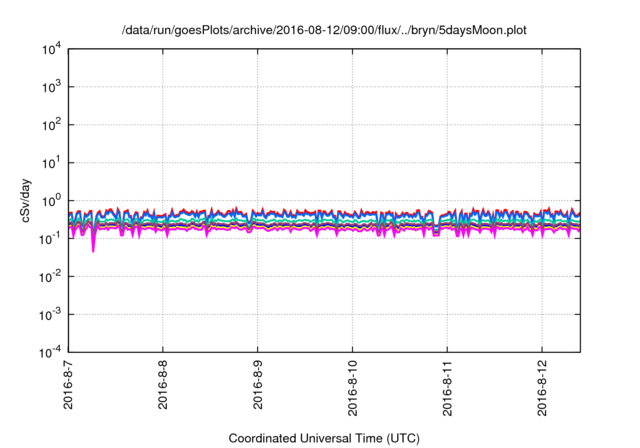The height and width of the screenshot is (448, 640).
Task: Select the 10^2 y-axis label
Action: 52,125
